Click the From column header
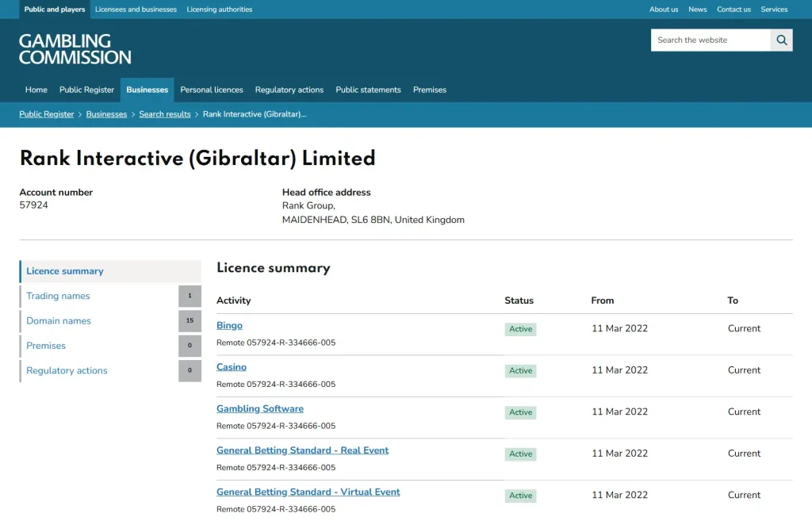 pyautogui.click(x=603, y=301)
